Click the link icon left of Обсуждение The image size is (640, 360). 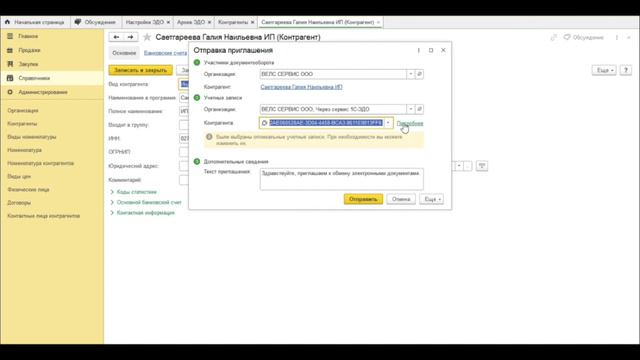[553, 37]
